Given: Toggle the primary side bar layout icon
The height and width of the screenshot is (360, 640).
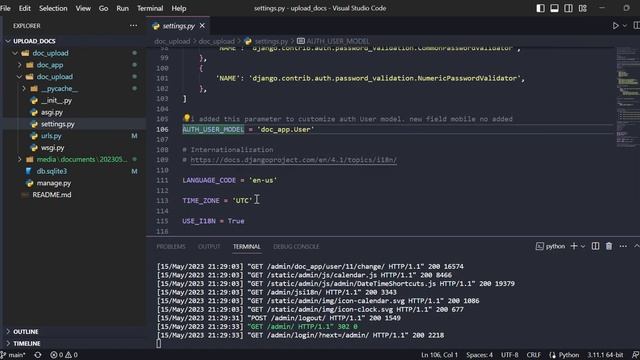Looking at the screenshot, I should click(540, 8).
